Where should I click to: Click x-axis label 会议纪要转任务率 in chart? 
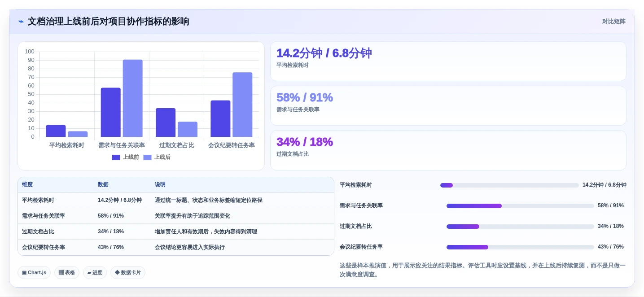[232, 145]
